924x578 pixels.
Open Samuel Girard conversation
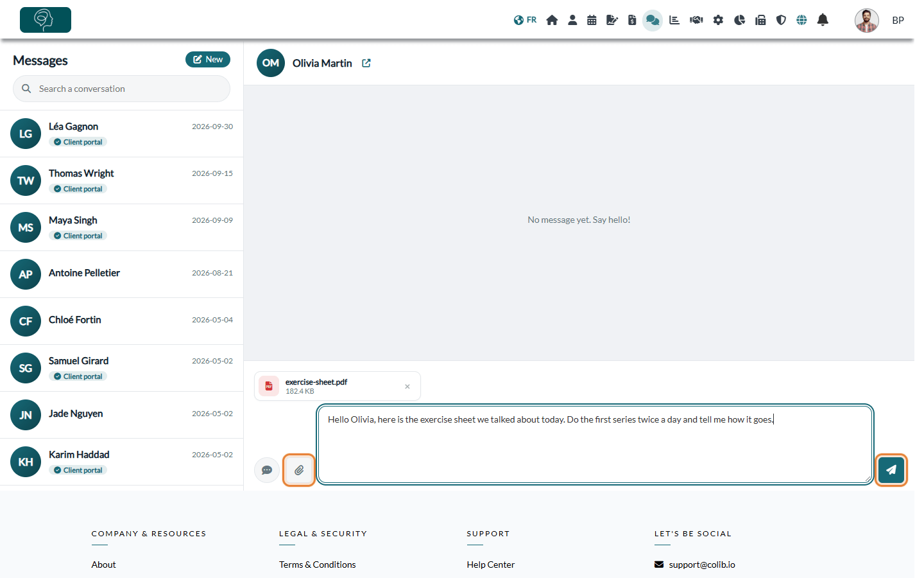[x=121, y=368]
